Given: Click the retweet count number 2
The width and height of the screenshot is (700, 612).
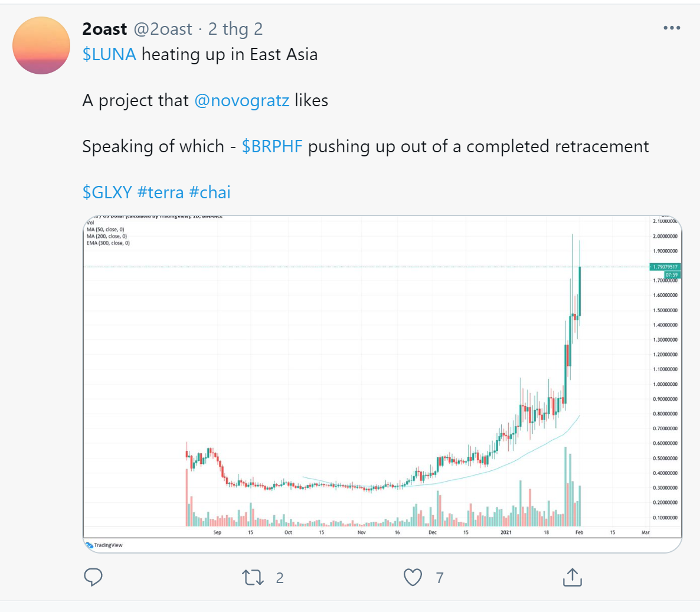Looking at the screenshot, I should pyautogui.click(x=280, y=578).
